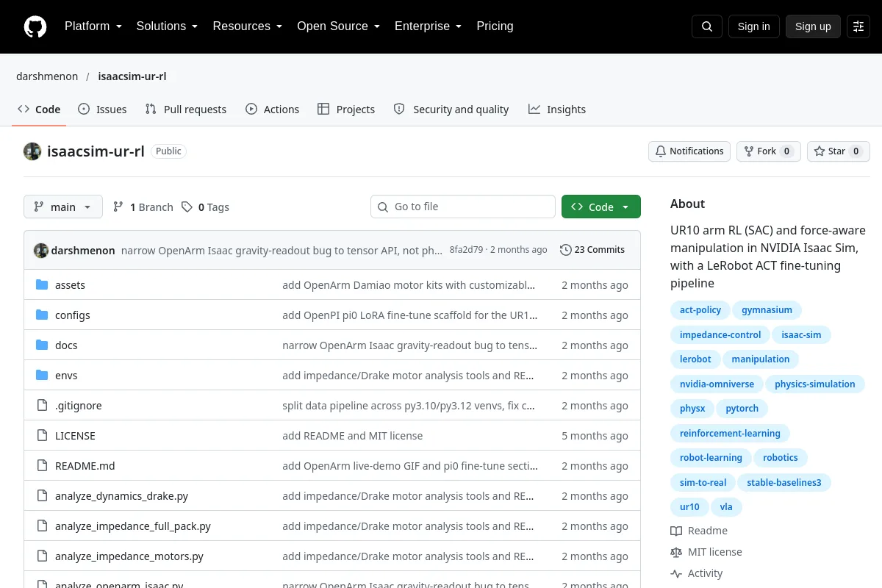The image size is (882, 588).
Task: Open Platform dropdown menu
Action: click(93, 26)
